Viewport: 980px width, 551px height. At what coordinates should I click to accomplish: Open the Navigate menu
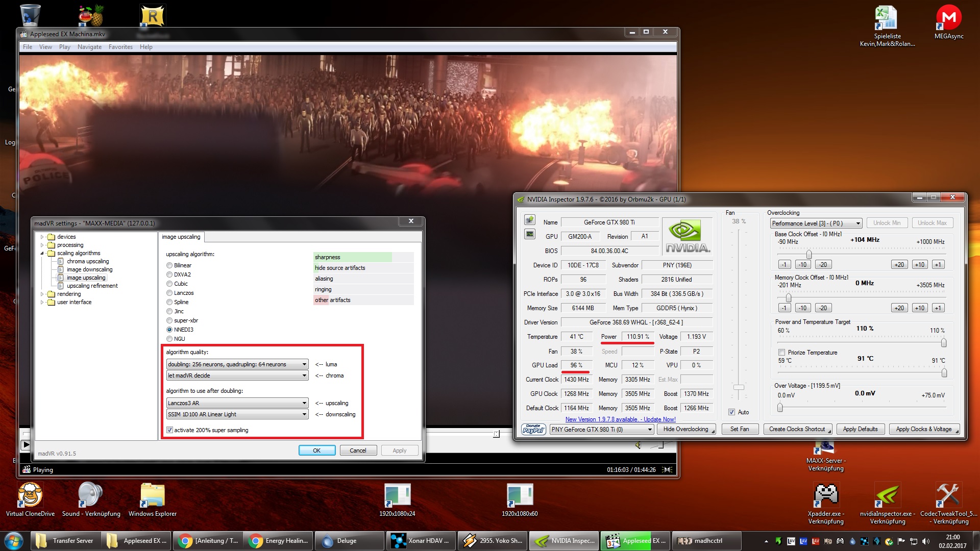[89, 47]
